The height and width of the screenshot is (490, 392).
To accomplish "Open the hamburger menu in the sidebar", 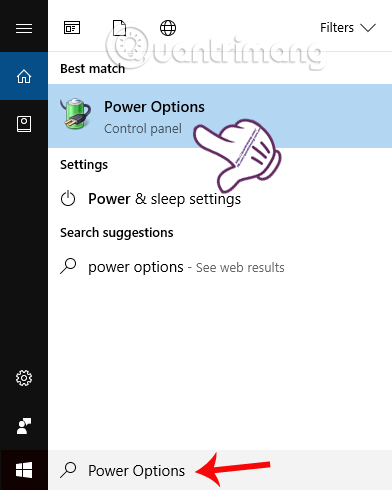I will pos(24,28).
